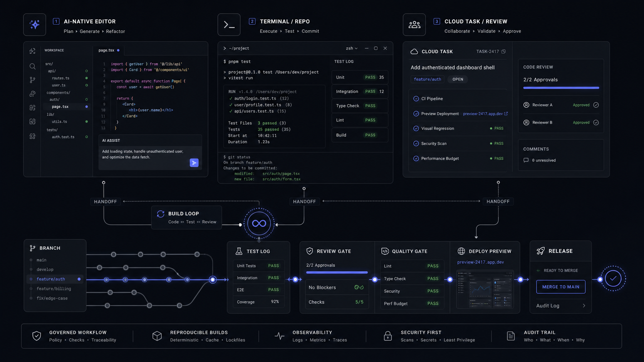Click the Observability pulse icon
The image size is (644, 362).
coord(280,336)
